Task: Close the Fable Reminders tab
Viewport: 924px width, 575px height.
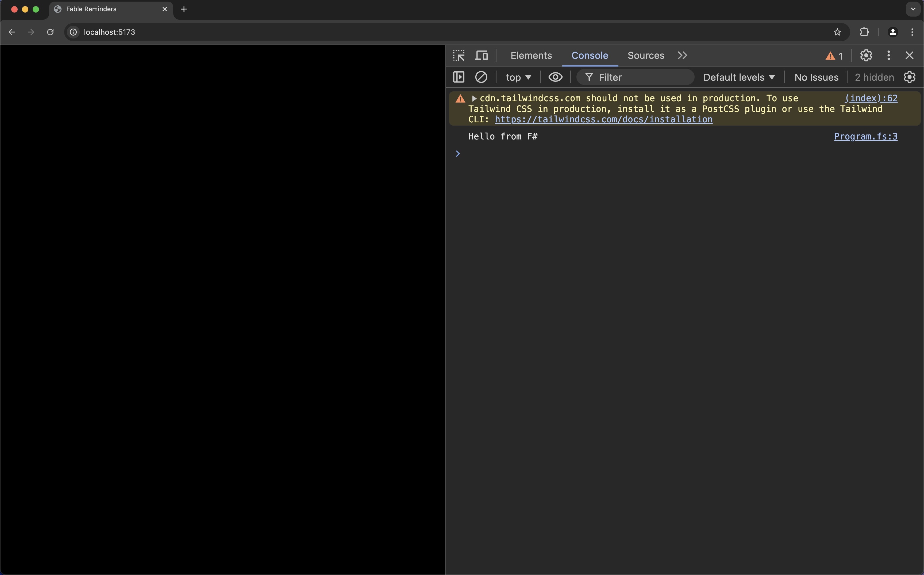Action: coord(164,9)
